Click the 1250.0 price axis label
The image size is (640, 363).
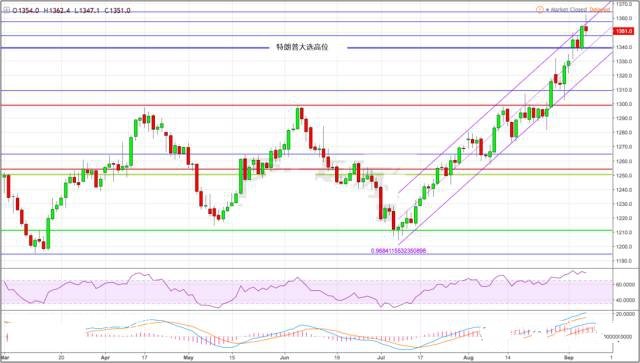pos(624,176)
